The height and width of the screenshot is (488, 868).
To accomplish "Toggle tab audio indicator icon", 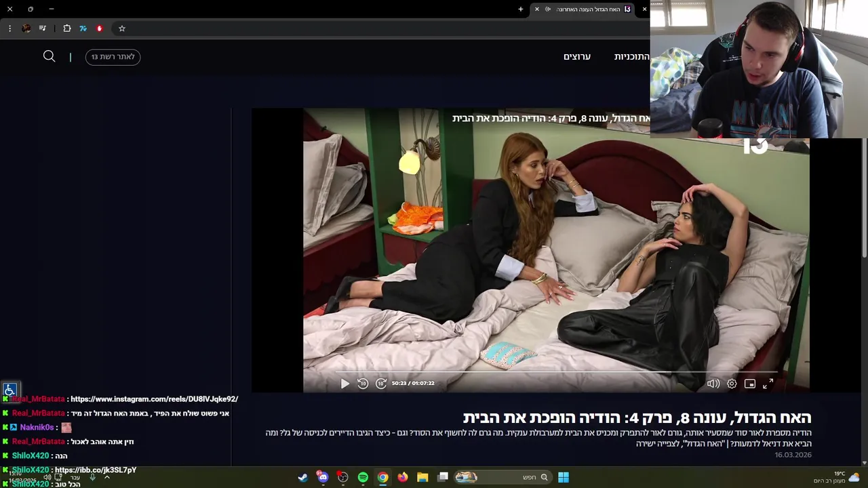I will pos(548,9).
